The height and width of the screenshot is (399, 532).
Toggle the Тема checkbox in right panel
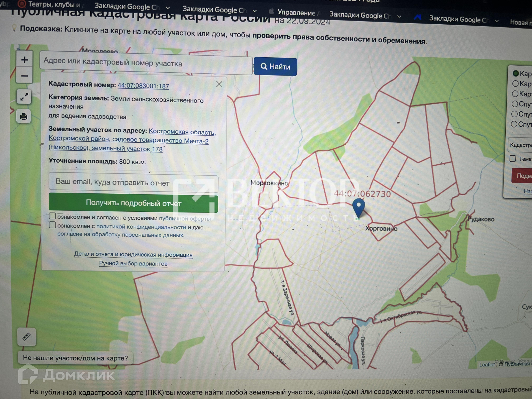click(x=513, y=158)
